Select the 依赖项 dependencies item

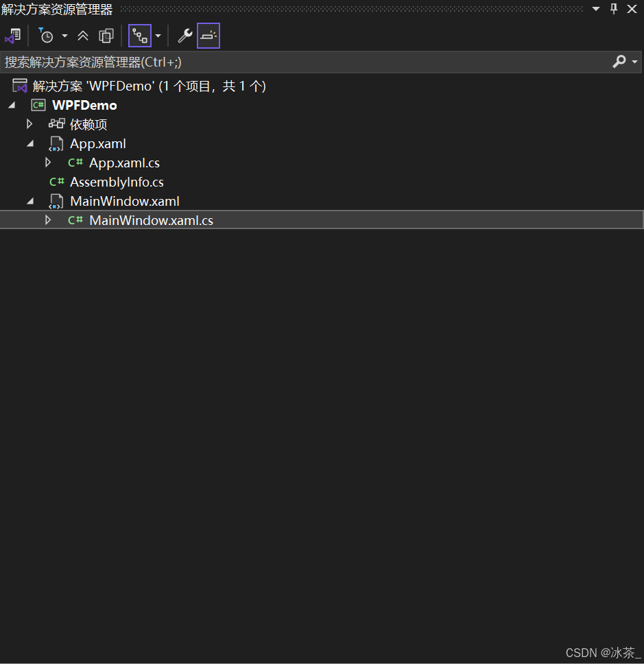88,125
